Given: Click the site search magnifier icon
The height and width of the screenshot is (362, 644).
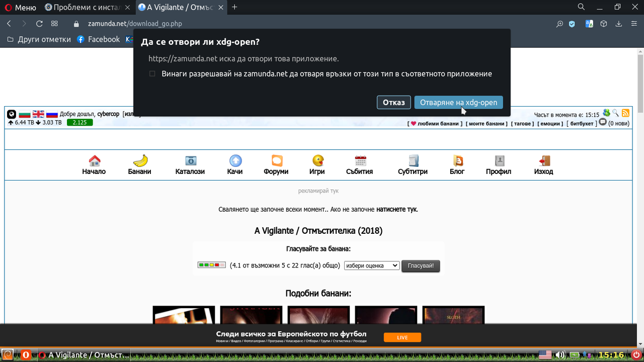Looking at the screenshot, I should [x=615, y=113].
